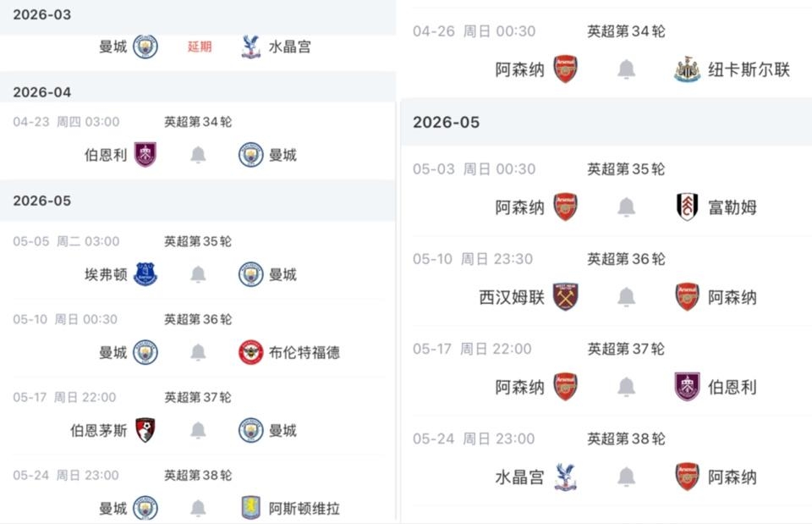Click the red 延期 postponed label

[x=196, y=47]
